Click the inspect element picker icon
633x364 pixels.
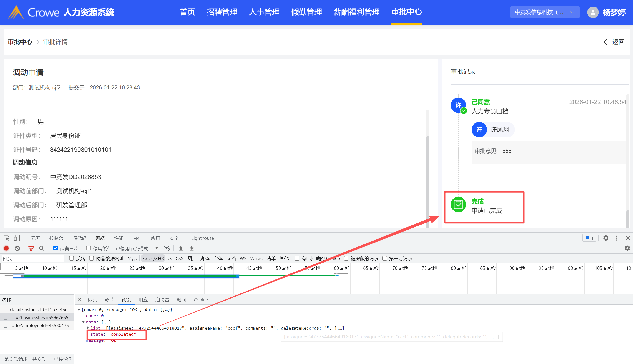[7, 238]
